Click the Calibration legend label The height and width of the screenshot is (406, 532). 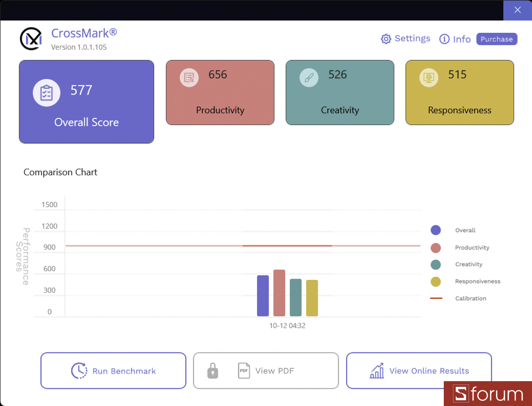click(471, 298)
